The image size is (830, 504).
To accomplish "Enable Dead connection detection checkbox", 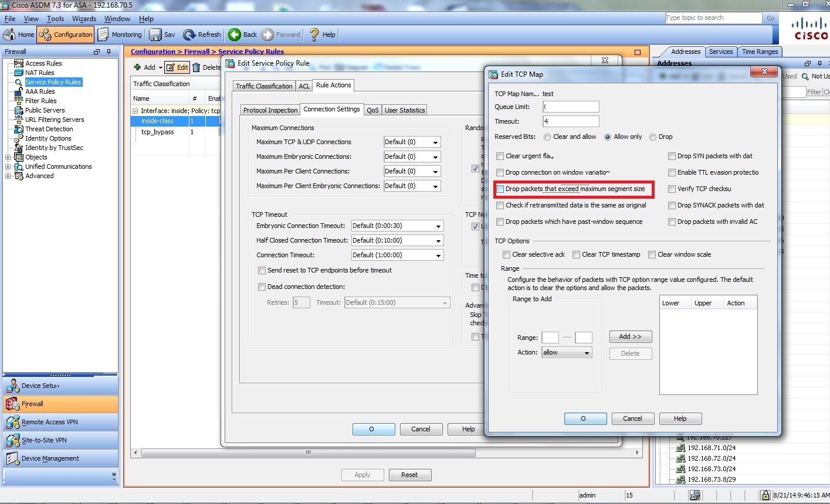I will click(262, 287).
